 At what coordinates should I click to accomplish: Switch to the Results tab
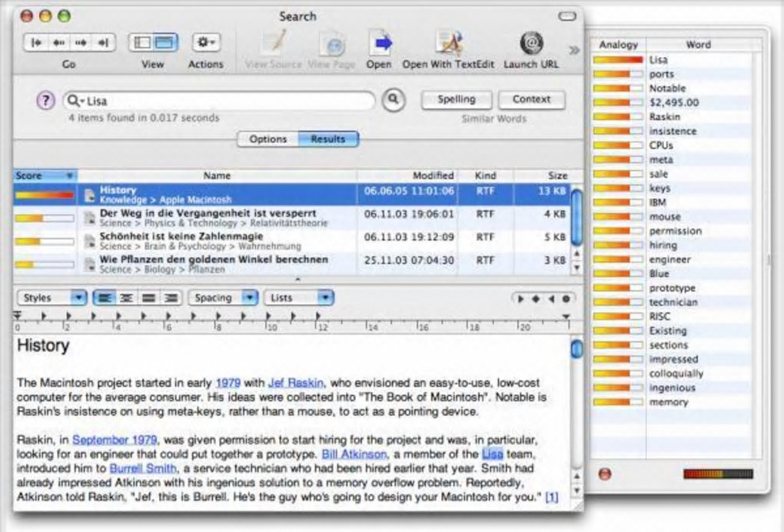pyautogui.click(x=328, y=139)
